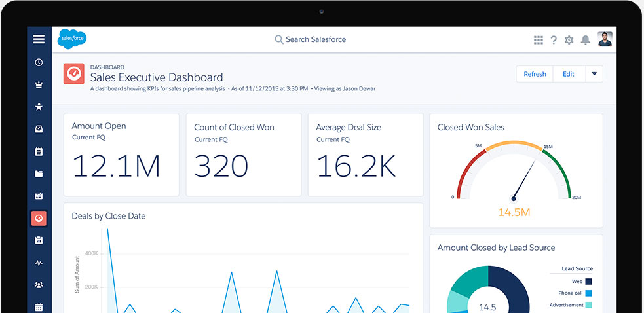The height and width of the screenshot is (313, 644).
Task: Open the folder icon in the sidebar
Action: coord(39,174)
